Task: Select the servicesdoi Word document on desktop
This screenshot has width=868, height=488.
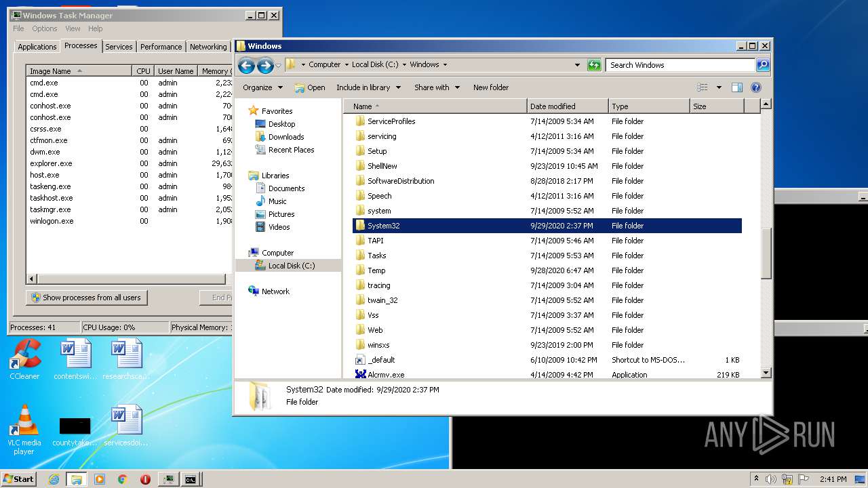Action: pos(126,426)
